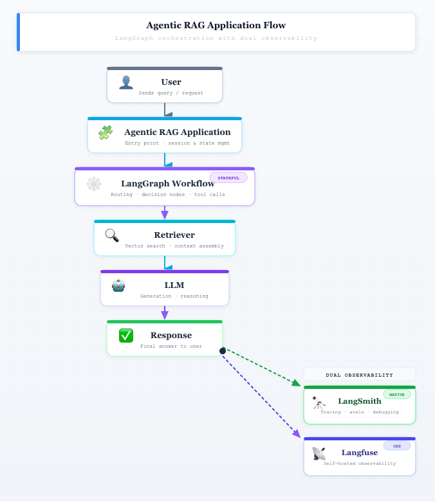Click the satellite dish Langfuse icon

319,454
